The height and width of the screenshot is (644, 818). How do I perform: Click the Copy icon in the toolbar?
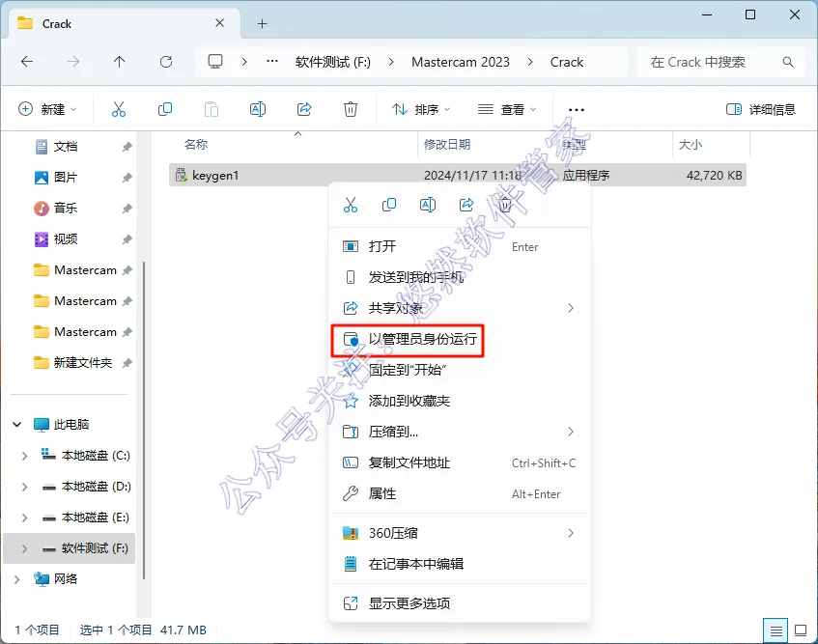click(x=165, y=109)
